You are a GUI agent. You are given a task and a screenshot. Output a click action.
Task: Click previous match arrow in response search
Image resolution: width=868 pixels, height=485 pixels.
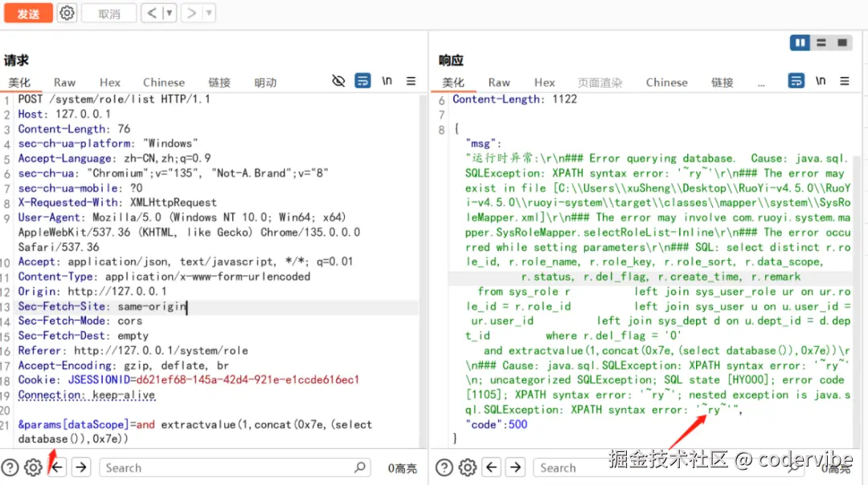coord(491,468)
